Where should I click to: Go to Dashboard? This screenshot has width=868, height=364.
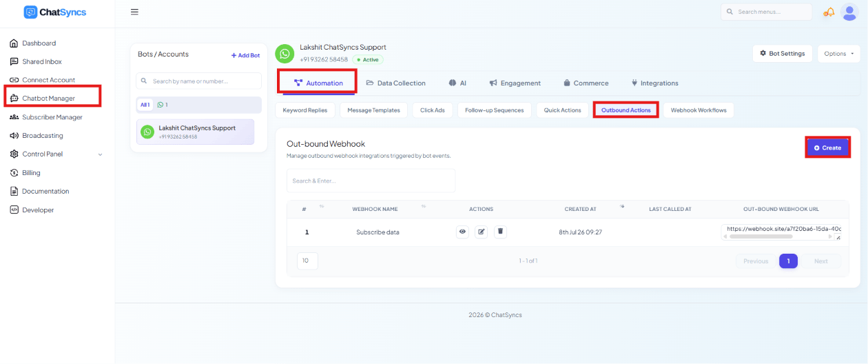(x=39, y=43)
